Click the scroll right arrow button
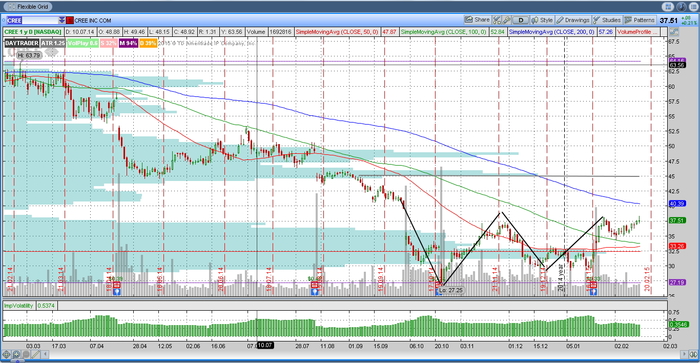The width and height of the screenshot is (700, 363). [x=684, y=355]
